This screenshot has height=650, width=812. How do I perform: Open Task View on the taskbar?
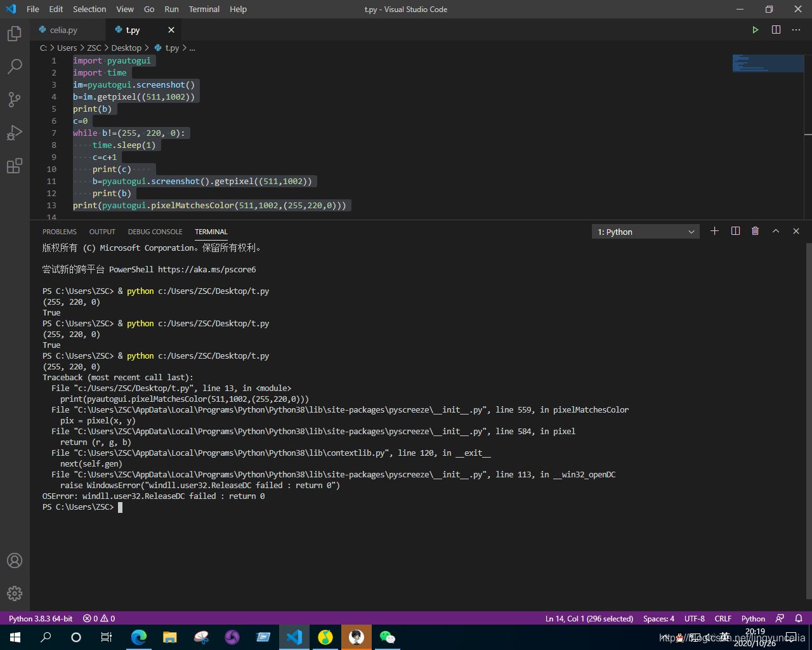click(x=107, y=637)
